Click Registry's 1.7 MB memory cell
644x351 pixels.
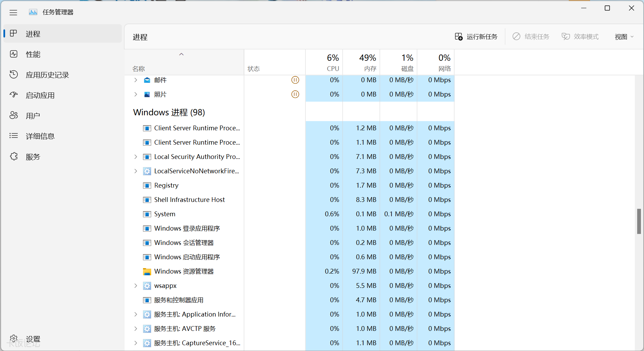[x=361, y=185]
